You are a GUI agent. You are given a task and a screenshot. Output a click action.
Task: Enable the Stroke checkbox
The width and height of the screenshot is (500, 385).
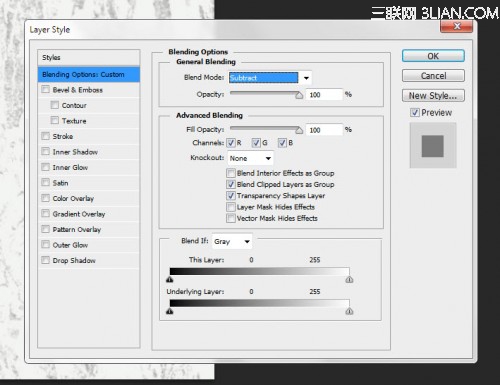(x=45, y=136)
